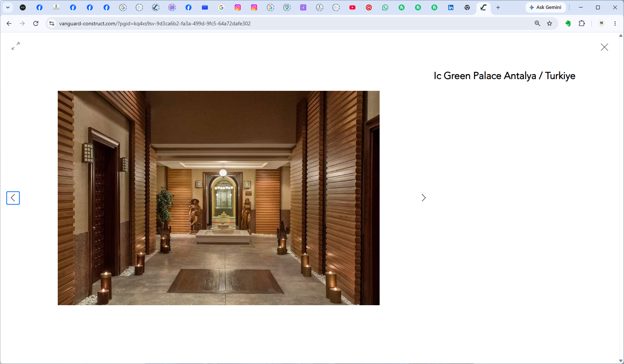Screen dimensions: 624x364
Task: Open the tab search dropdown
Action: [x=7, y=7]
